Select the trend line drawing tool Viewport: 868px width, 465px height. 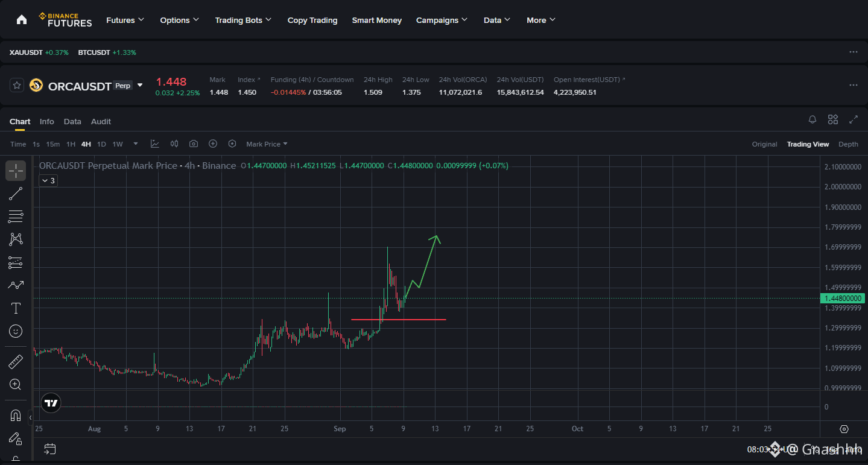click(16, 194)
